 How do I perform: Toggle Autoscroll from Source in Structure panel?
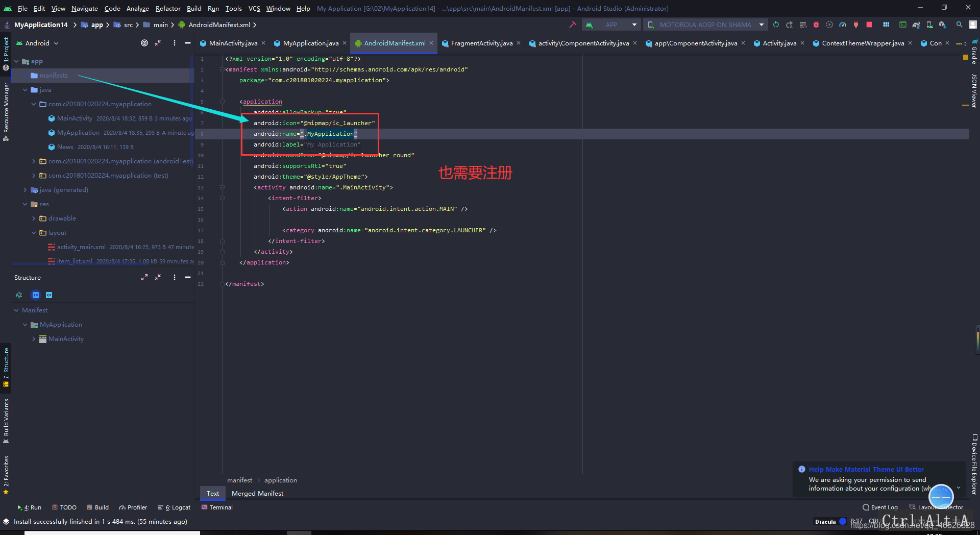pos(49,295)
